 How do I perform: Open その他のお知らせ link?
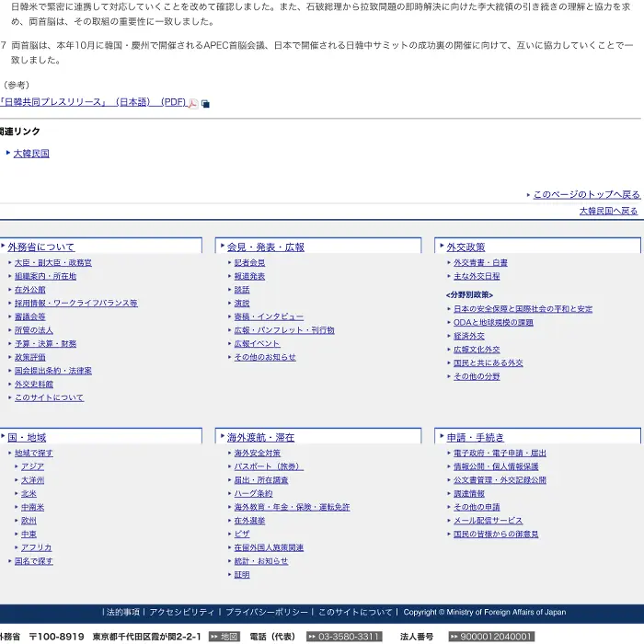pyautogui.click(x=265, y=357)
